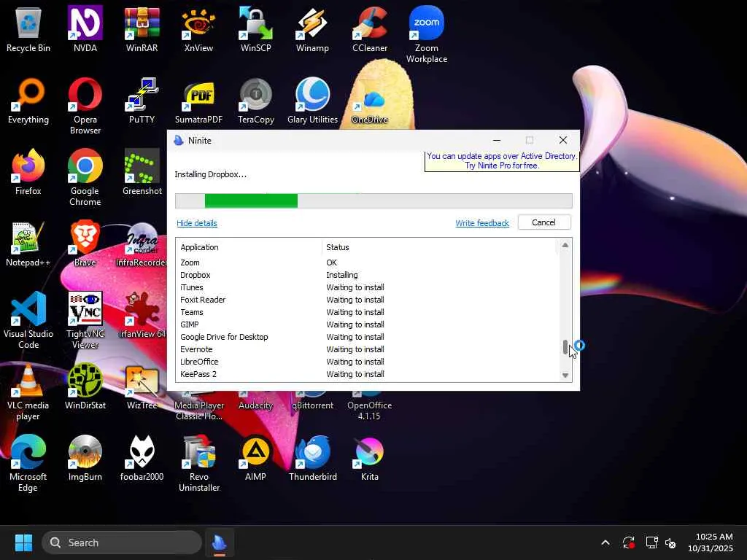This screenshot has width=747, height=560.
Task: Launch NVDA from the desktop
Action: pyautogui.click(x=85, y=29)
